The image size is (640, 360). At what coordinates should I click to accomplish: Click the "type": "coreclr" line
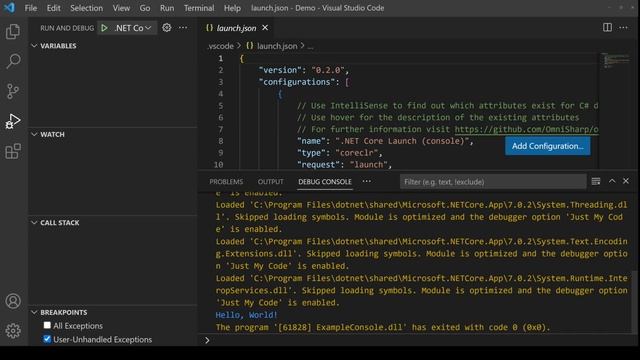coord(340,153)
